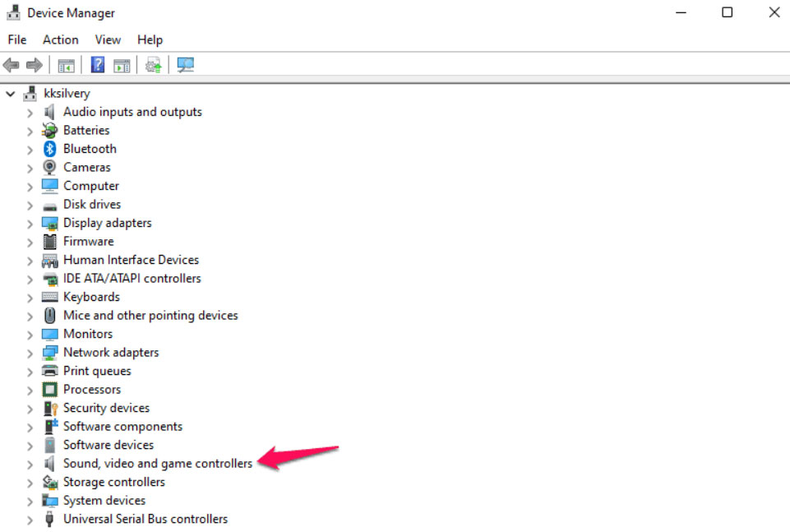Select the Software devices row
Image resolution: width=790 pixels, height=532 pixels.
click(109, 445)
